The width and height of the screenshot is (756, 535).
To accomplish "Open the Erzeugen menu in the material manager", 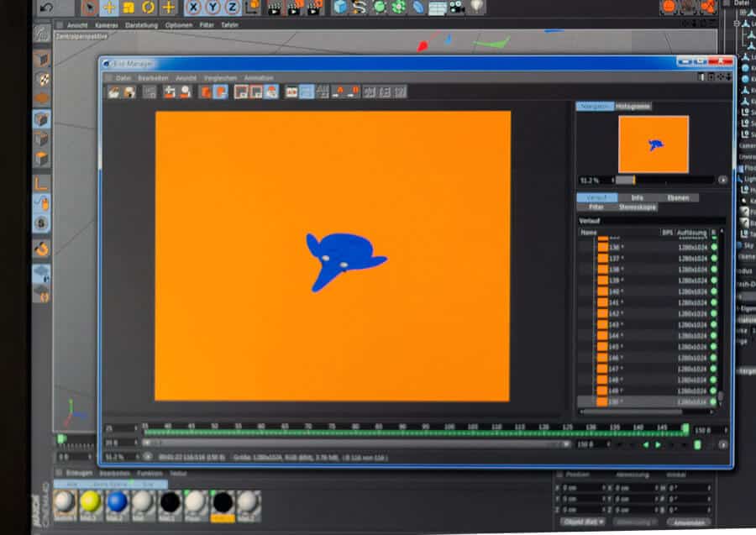I will (79, 474).
